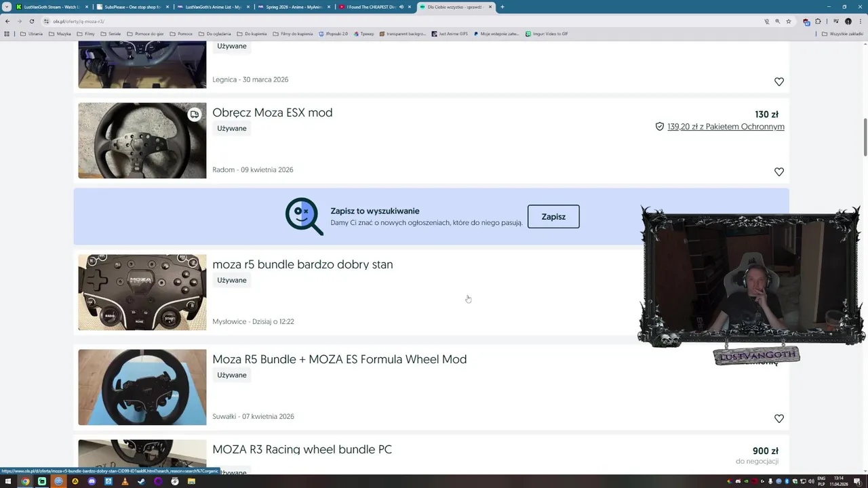The image size is (868, 488).
Task: Open the JPopsuki 2.0 bookmark
Action: click(334, 34)
